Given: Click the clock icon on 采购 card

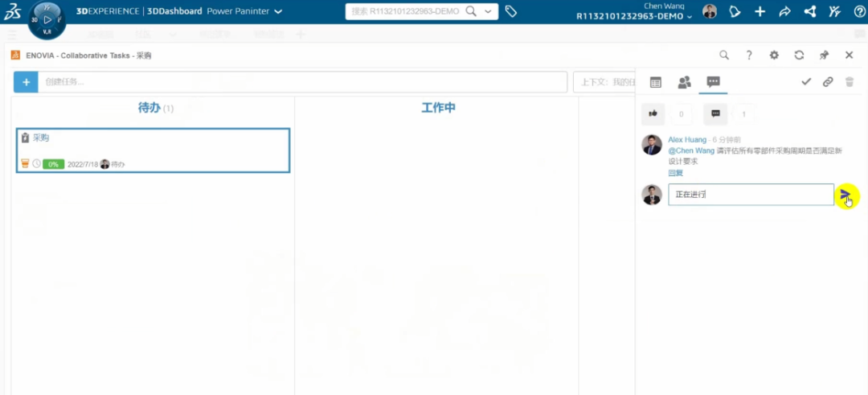Looking at the screenshot, I should coord(36,163).
